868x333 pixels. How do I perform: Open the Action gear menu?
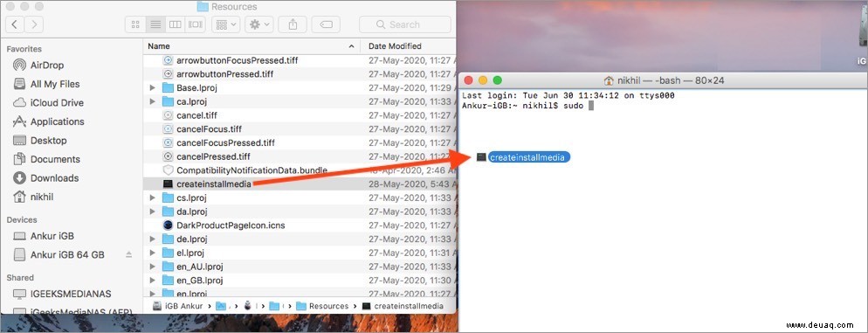coord(259,24)
